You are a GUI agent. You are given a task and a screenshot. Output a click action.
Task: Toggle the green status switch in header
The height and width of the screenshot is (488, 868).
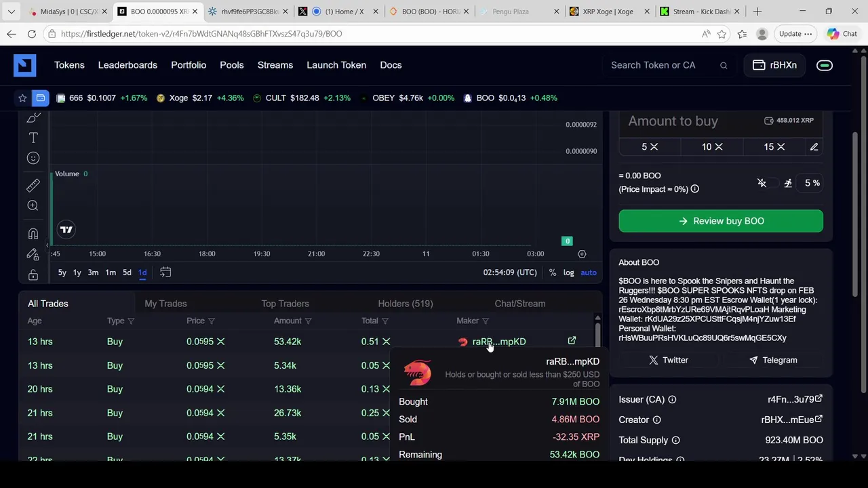click(x=825, y=65)
